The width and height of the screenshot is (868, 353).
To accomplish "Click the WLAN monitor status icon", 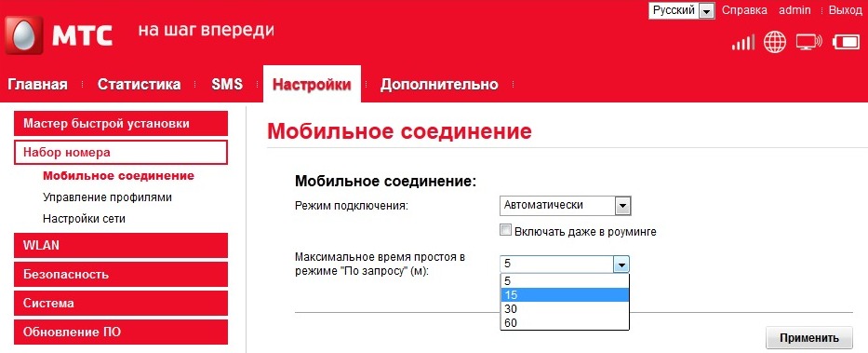I will [x=808, y=42].
